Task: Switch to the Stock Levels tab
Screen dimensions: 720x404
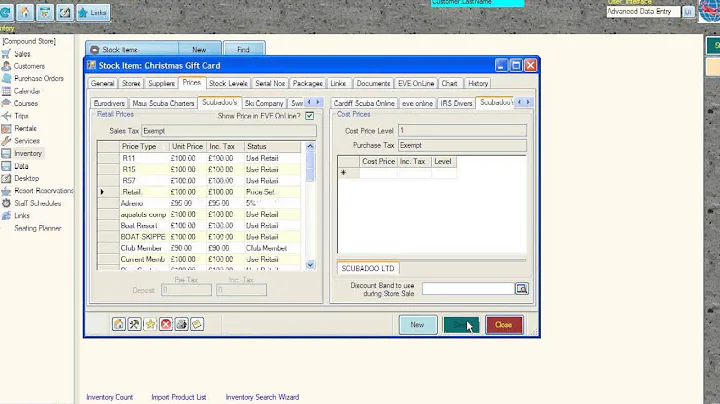Action: [228, 83]
